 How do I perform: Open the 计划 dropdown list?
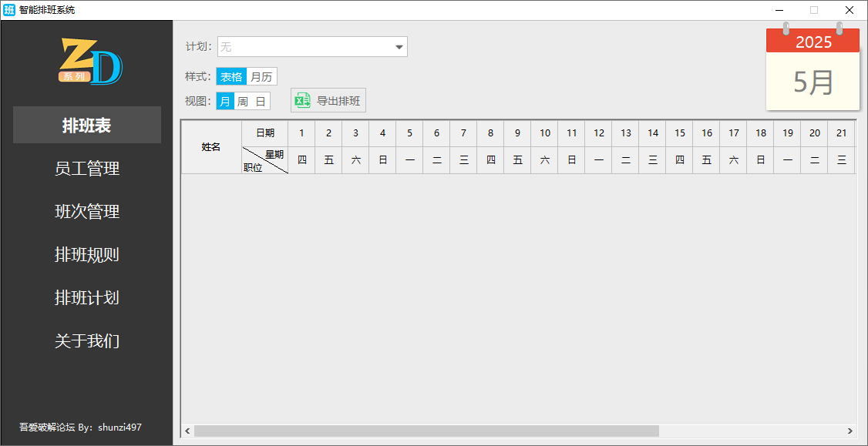(x=399, y=47)
